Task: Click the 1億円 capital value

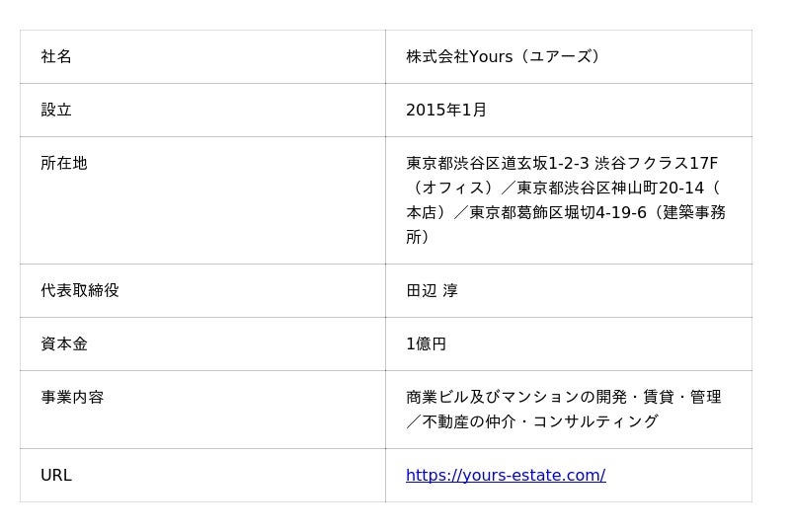Action: tap(427, 344)
